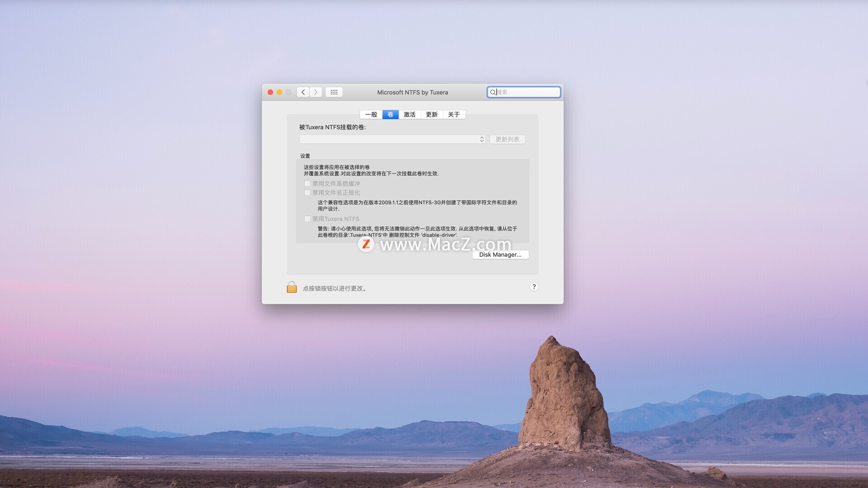
Task: Show all preferences grid icon
Action: tap(334, 92)
